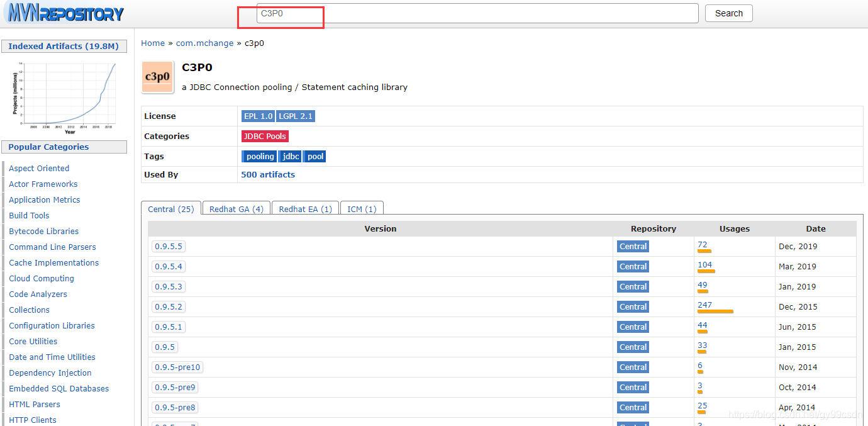
Task: Open version 0.9.5
Action: click(x=165, y=347)
